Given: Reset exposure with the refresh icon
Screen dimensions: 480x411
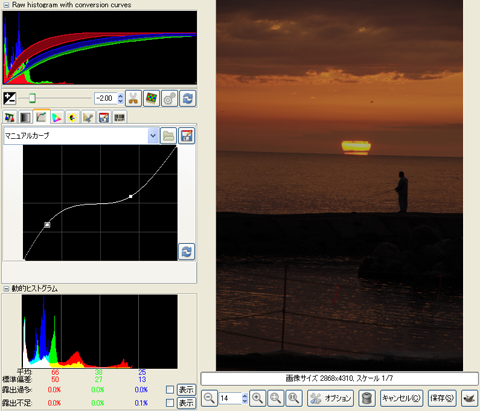Looking at the screenshot, I should pos(188,98).
